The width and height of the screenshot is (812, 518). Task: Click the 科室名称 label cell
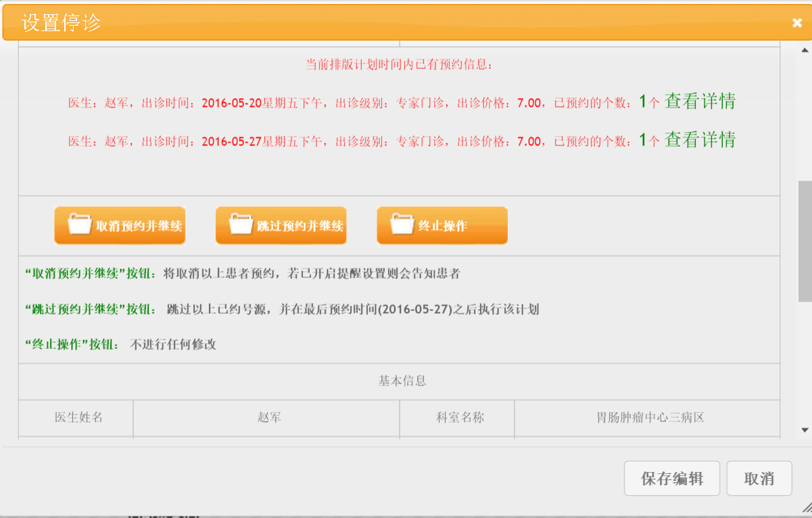[x=457, y=418]
